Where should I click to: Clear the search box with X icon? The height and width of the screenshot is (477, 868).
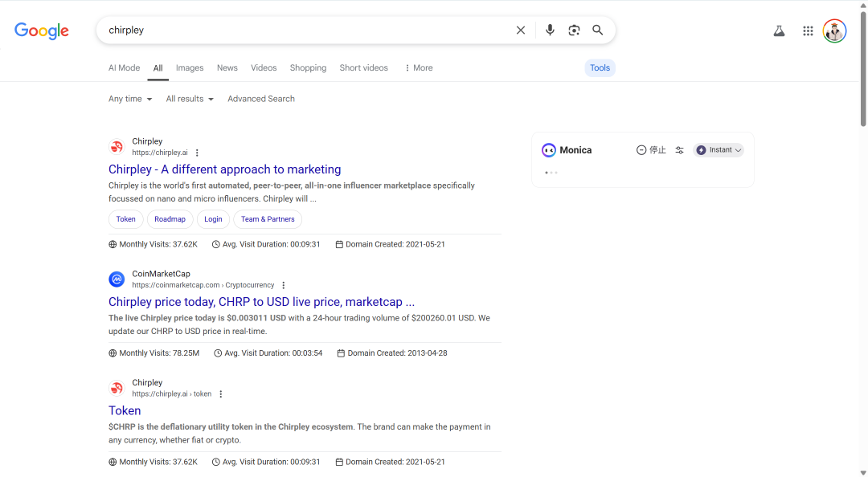[520, 31]
